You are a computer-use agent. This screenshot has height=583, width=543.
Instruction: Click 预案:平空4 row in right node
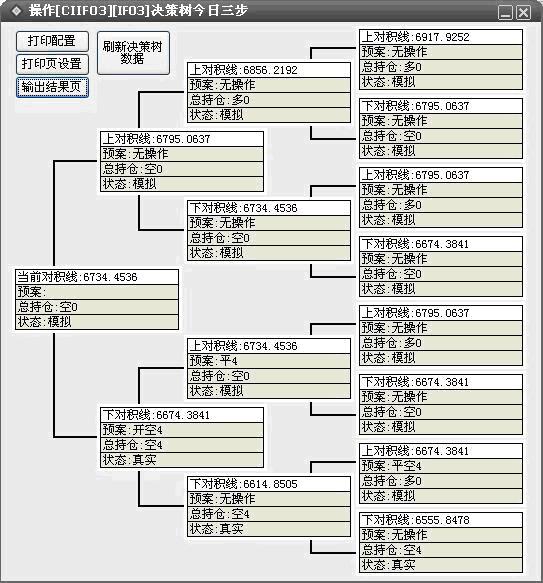pyautogui.click(x=441, y=466)
